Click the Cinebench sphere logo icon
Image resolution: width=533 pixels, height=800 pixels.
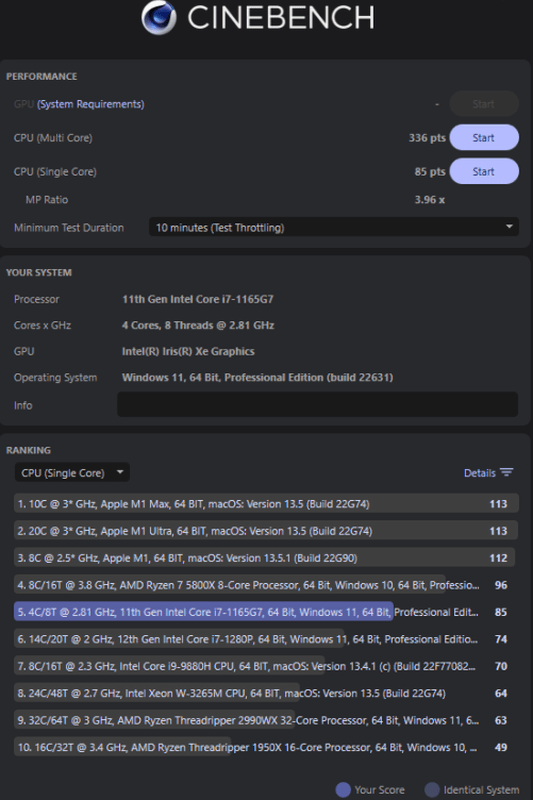[159, 17]
